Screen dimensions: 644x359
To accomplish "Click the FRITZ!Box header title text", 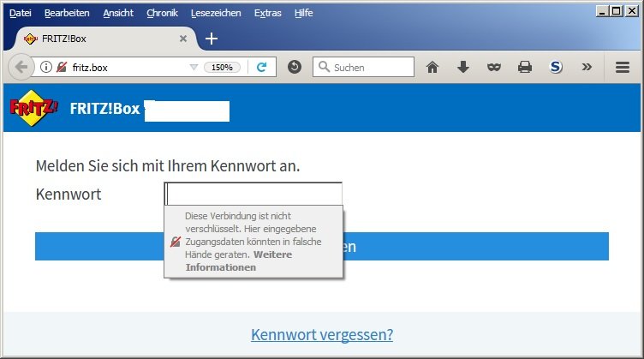I will 105,109.
